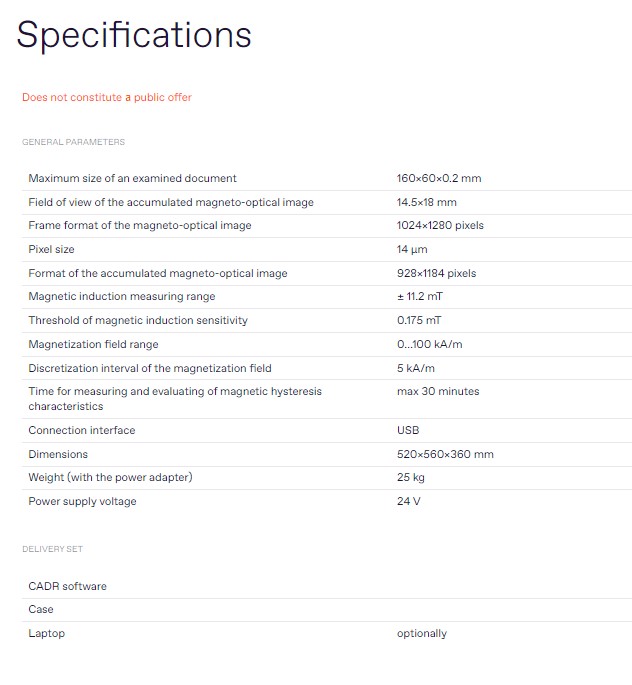Click the 'optionally' value beside Laptop
The width and height of the screenshot is (632, 685).
click(x=421, y=633)
